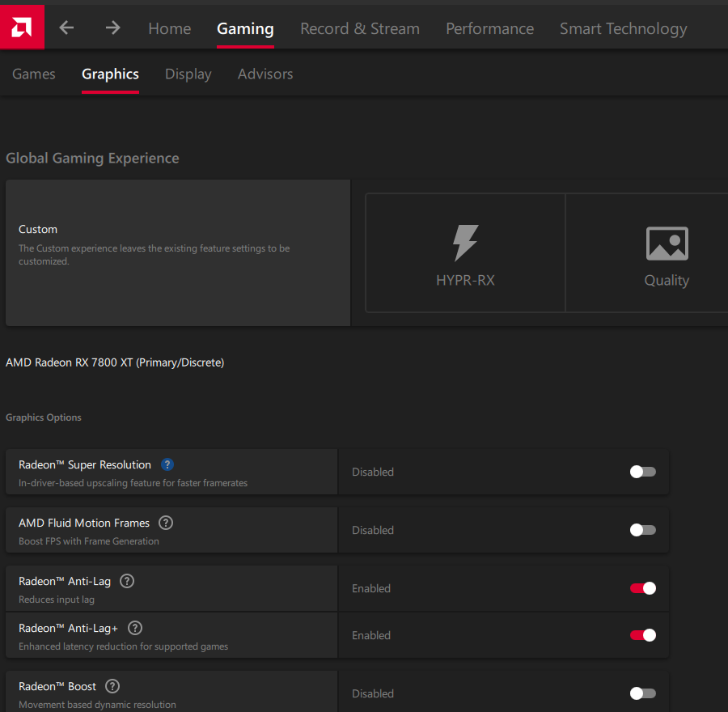
Task: Go to Smart Technology tab
Action: (623, 29)
